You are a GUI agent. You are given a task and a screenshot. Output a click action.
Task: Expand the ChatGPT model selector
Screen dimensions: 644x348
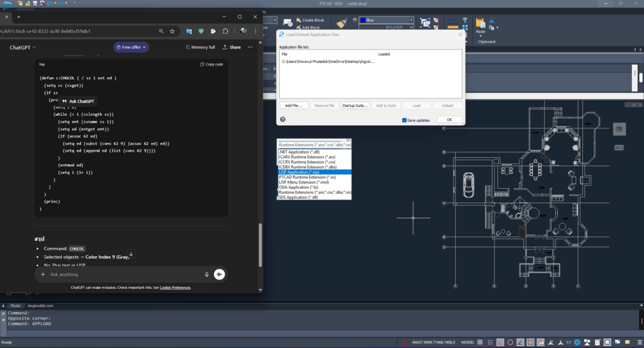(x=23, y=47)
